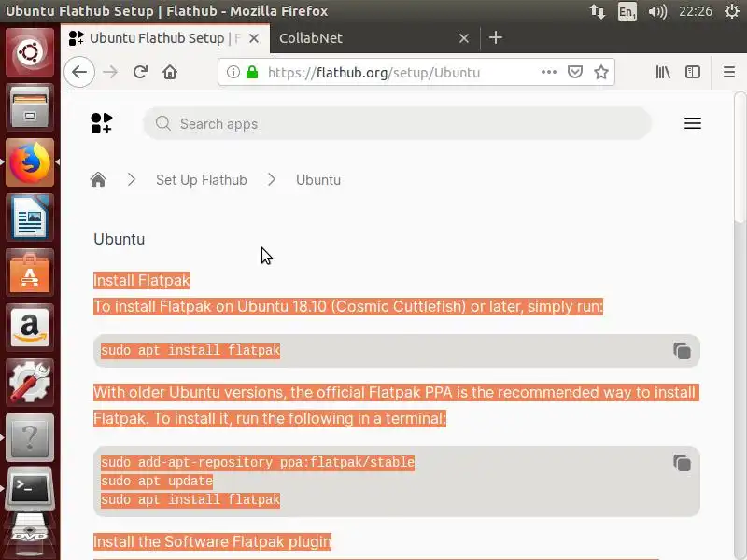Click 'sudo add-apt-repository ppa:flatpak/stable' line
This screenshot has height=560, width=747.
coord(258,462)
